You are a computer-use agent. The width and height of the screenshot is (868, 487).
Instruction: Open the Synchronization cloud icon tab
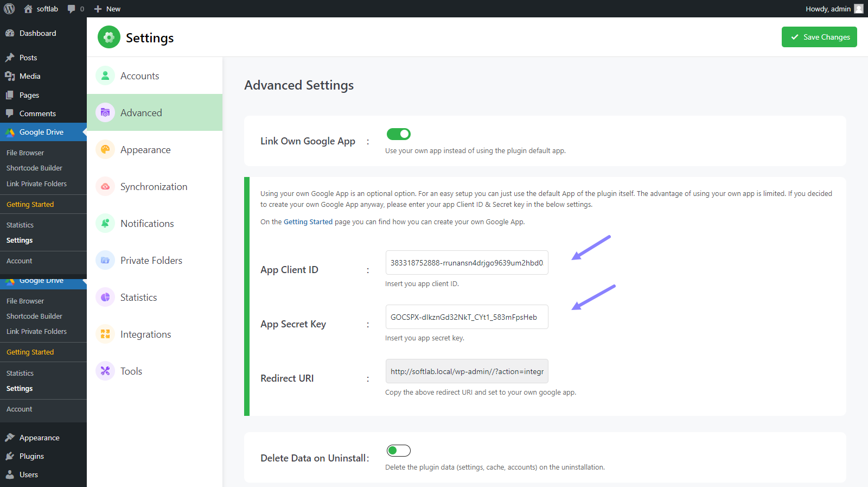[105, 186]
